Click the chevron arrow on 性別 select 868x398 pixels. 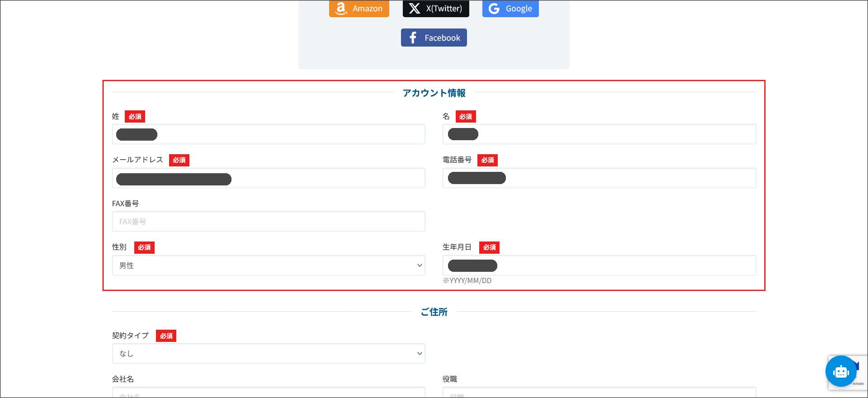420,265
